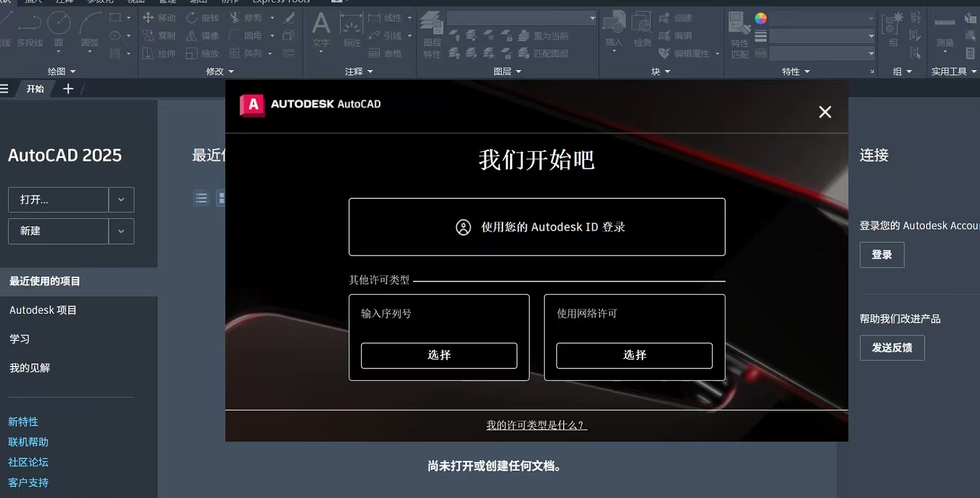The height and width of the screenshot is (498, 980).
Task: Choose the Rotate (旋转) tool
Action: point(192,18)
